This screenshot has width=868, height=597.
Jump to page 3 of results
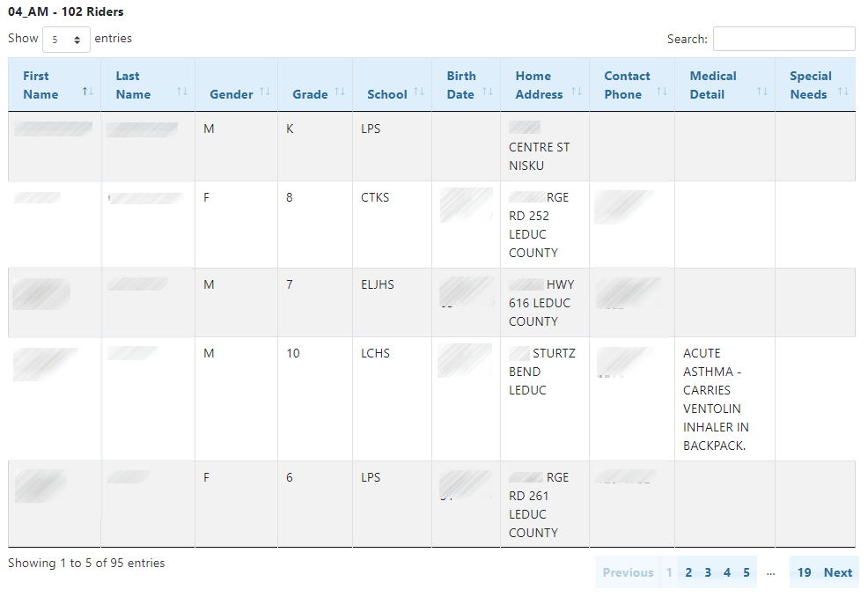[x=708, y=572]
